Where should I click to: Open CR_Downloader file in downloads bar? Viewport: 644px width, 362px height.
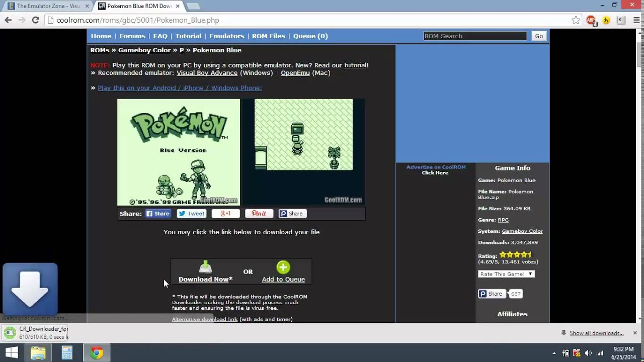pos(35,333)
